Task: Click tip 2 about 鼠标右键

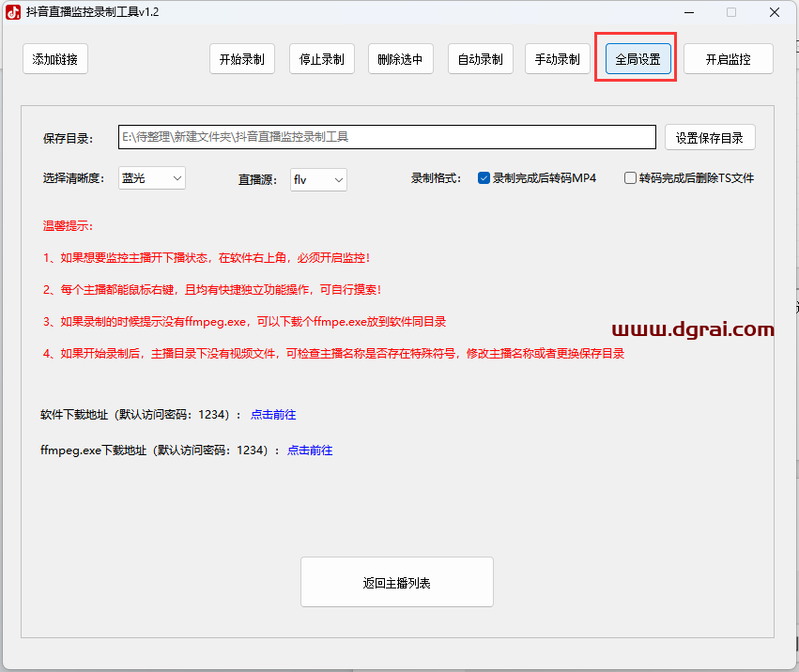Action: pos(212,290)
